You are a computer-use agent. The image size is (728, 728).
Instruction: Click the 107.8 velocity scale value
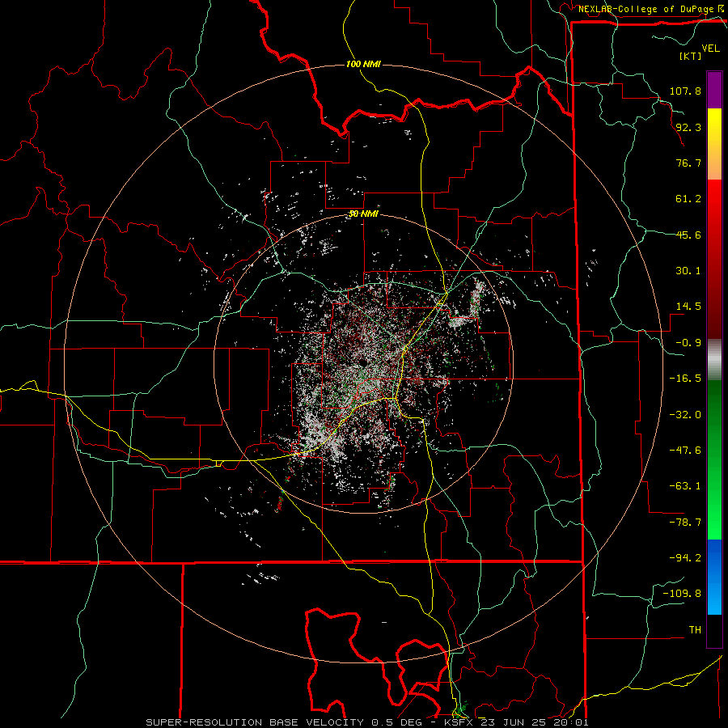point(685,91)
